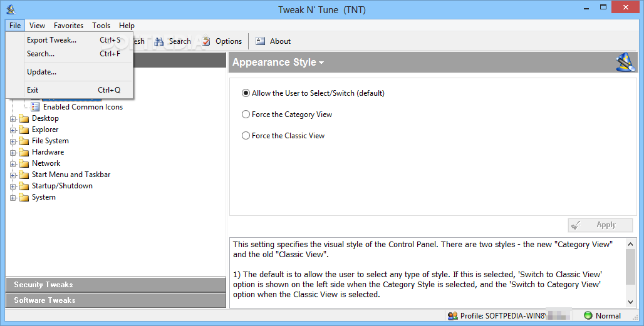
Task: Click the Network folder icon
Action: click(24, 163)
